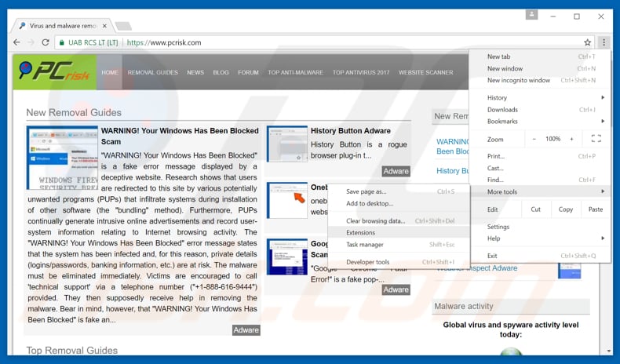Click Windows Has Been Blocked article thumbnail
This screenshot has height=364, width=620.
click(x=62, y=158)
